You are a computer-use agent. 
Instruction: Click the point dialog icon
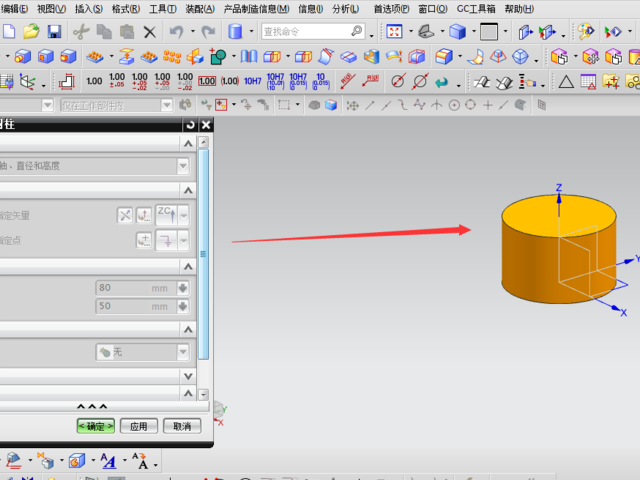click(x=144, y=239)
